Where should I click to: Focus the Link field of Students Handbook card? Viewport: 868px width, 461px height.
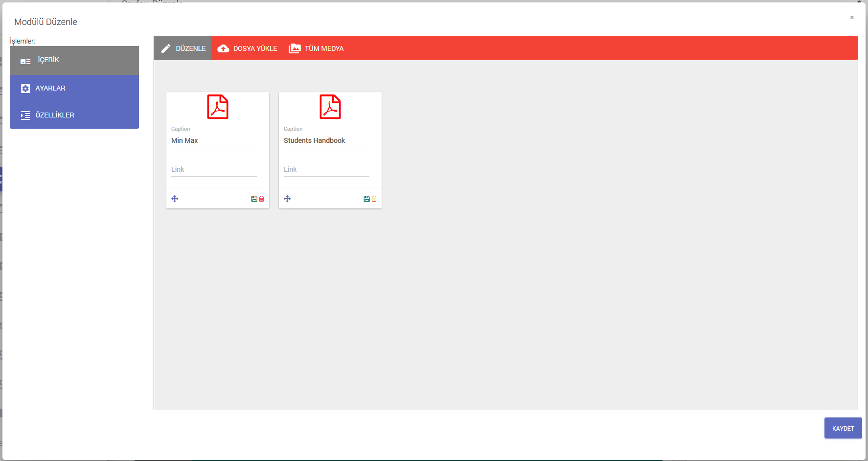coord(326,169)
